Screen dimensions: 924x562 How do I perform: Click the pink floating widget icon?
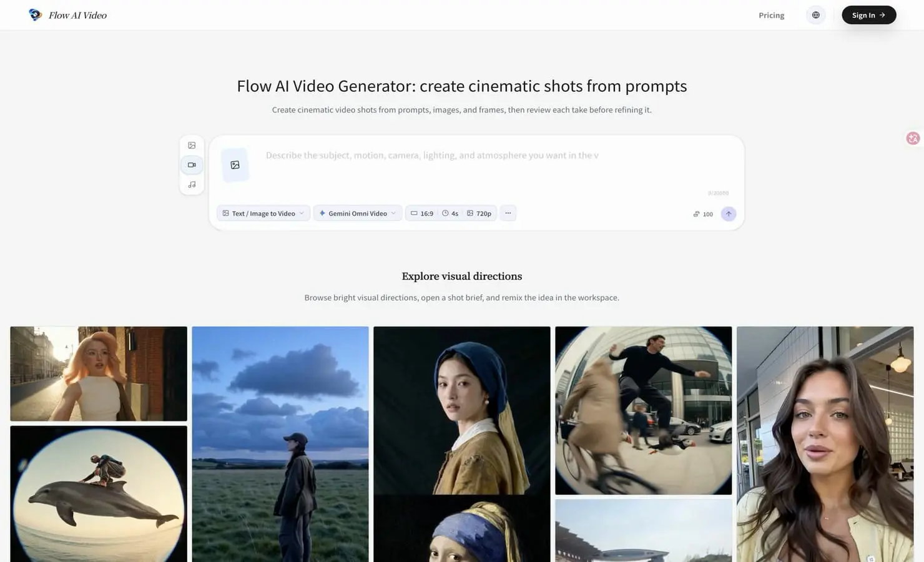[x=913, y=138]
